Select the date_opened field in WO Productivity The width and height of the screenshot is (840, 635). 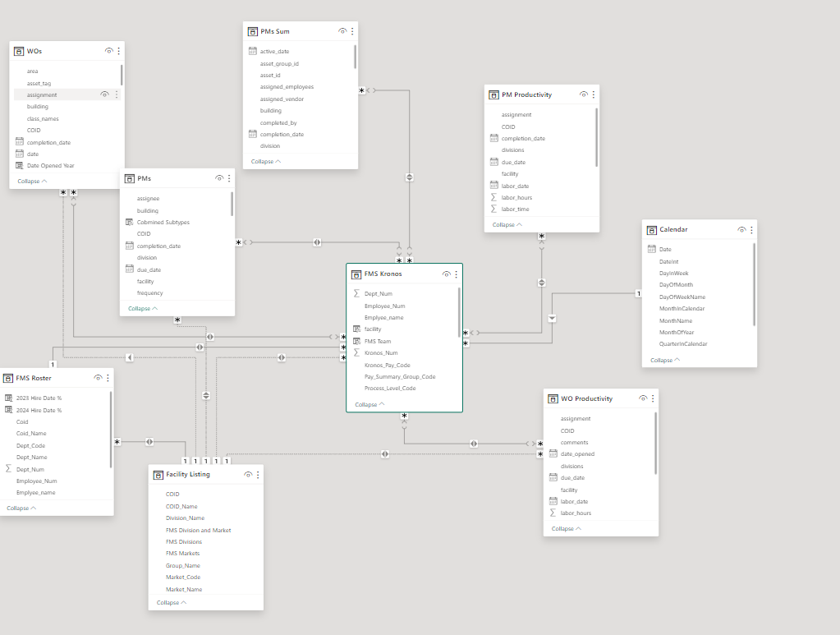[x=577, y=454]
